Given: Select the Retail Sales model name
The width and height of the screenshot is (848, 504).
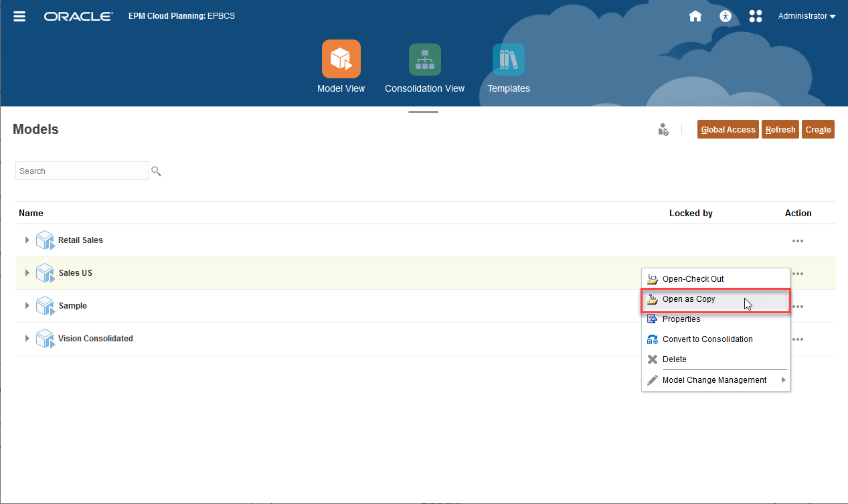Looking at the screenshot, I should (x=80, y=240).
